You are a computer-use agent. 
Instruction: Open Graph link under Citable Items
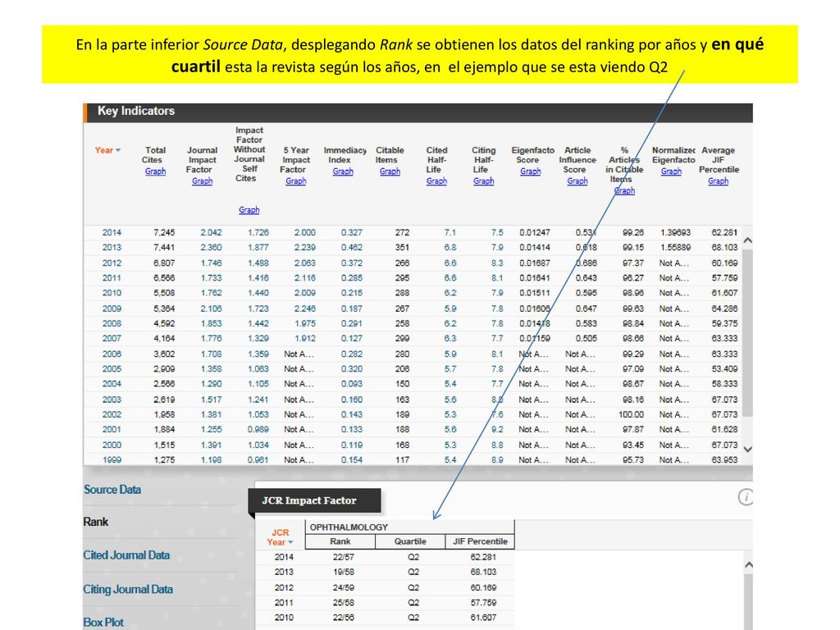pyautogui.click(x=390, y=171)
